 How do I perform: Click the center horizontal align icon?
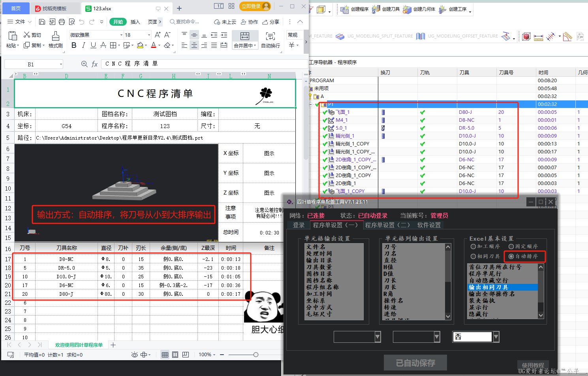pos(194,45)
